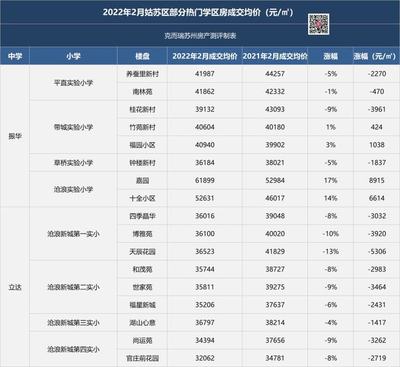The width and height of the screenshot is (400, 367).
Task: Click the 2022 price value 41987
Action: click(x=205, y=74)
